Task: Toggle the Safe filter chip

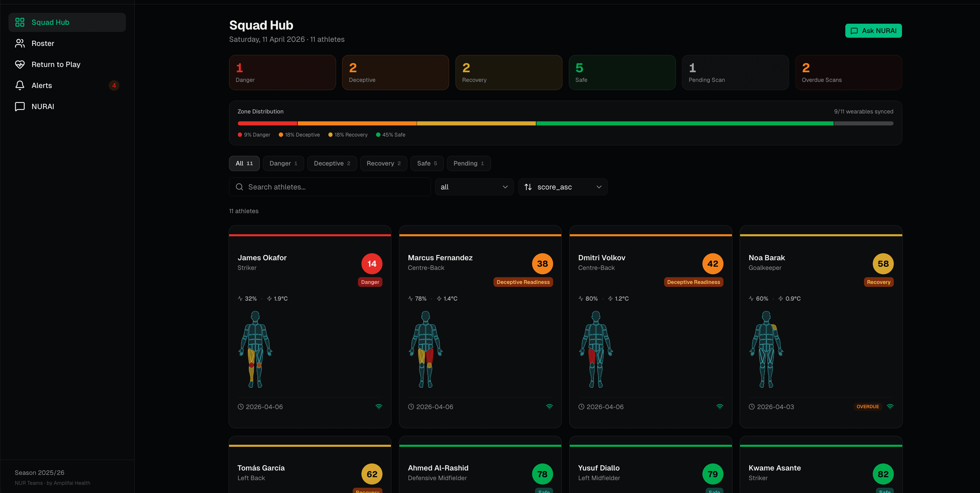Action: (427, 163)
